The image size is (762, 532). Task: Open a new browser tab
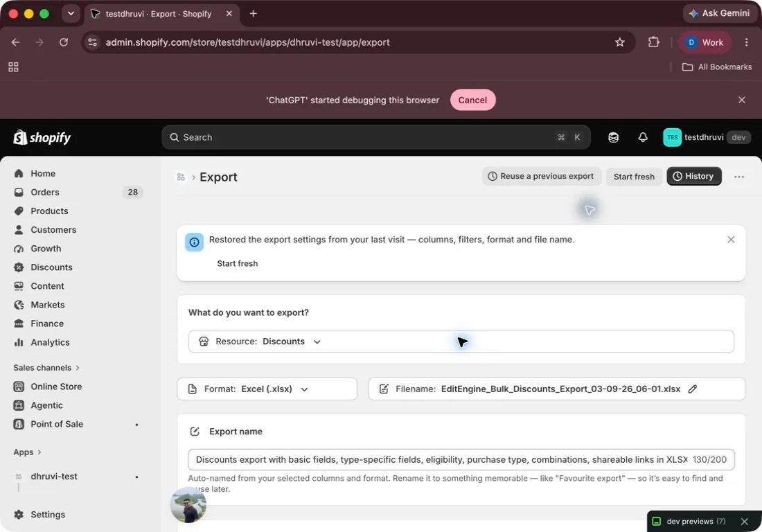(x=253, y=14)
